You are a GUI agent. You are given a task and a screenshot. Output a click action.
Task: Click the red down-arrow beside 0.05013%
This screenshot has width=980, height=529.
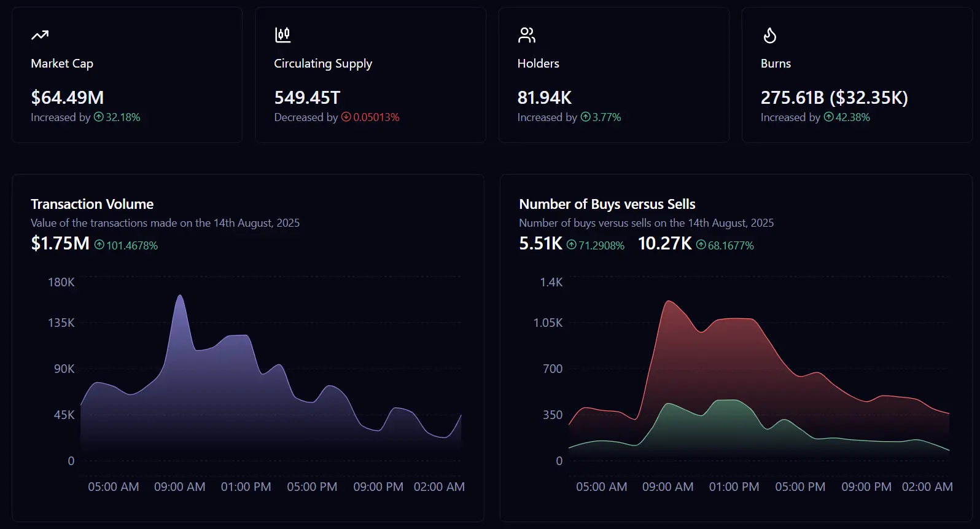point(346,117)
